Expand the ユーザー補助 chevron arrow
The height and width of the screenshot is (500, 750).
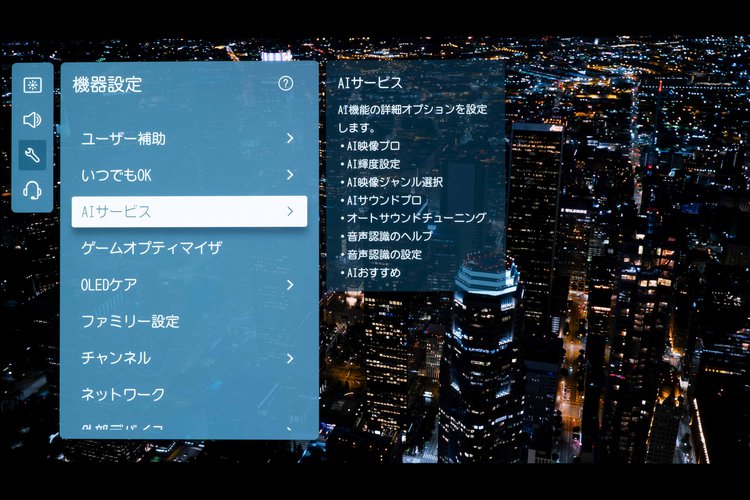[x=289, y=138]
